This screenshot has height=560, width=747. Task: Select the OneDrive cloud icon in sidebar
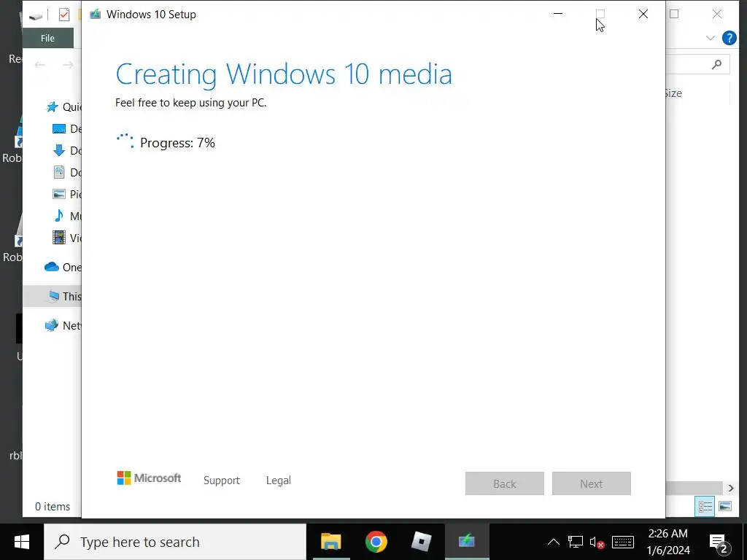pyautogui.click(x=52, y=267)
